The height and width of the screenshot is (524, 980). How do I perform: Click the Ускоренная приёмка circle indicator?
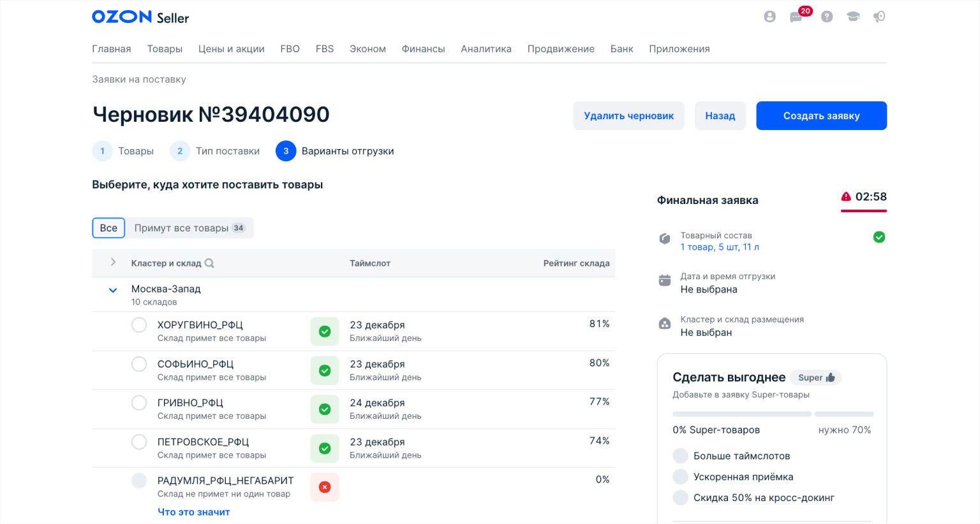pyautogui.click(x=681, y=477)
